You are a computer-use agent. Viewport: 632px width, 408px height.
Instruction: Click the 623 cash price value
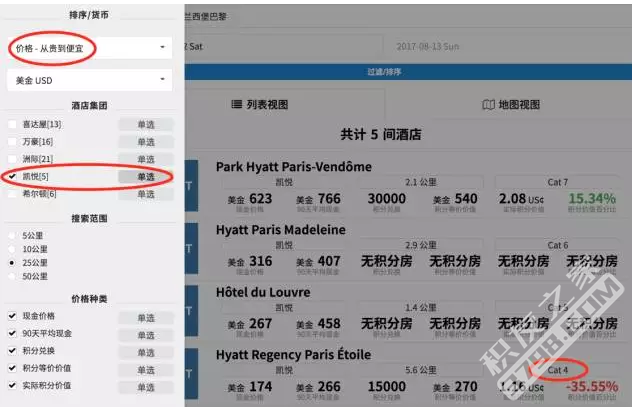tap(260, 198)
